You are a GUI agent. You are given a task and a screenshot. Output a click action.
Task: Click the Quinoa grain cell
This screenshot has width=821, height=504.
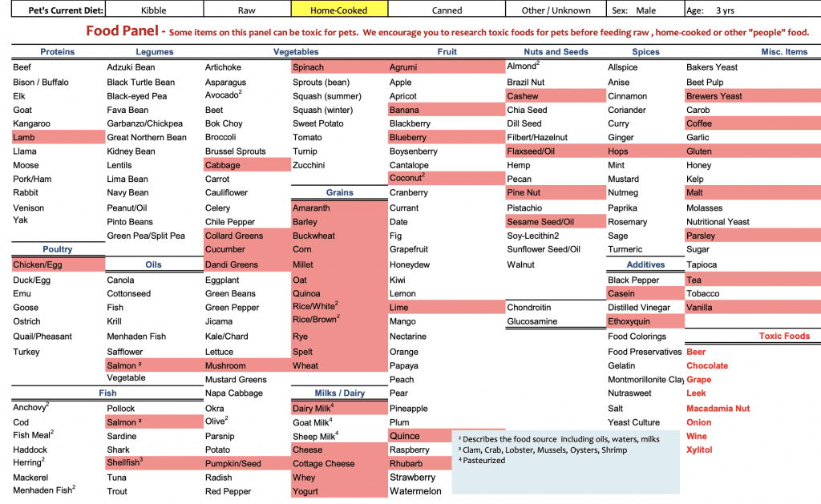coord(339,293)
